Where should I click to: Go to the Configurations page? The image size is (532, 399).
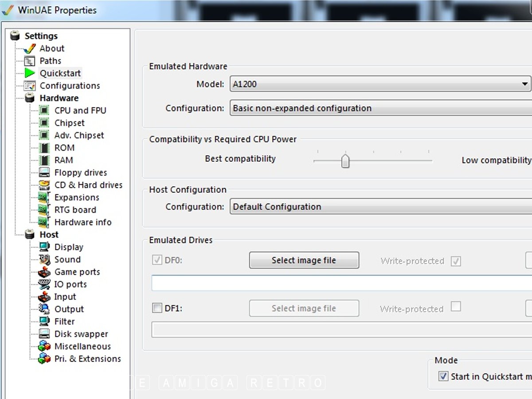70,86
